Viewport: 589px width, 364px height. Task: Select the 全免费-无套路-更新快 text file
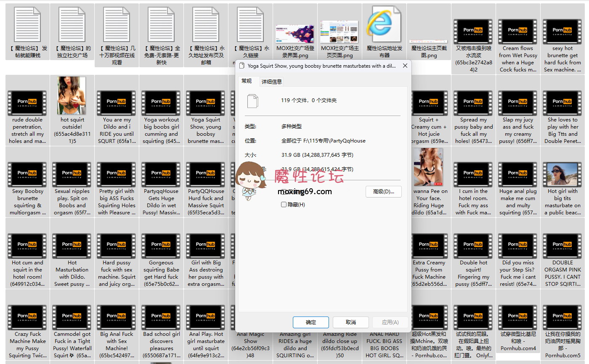point(161,24)
